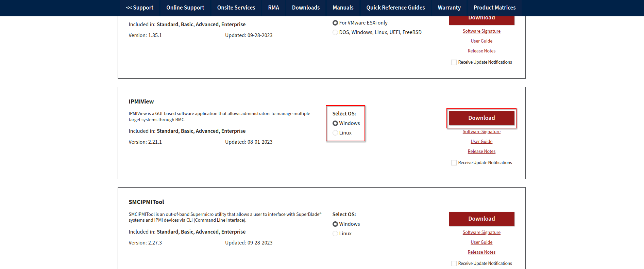This screenshot has height=269, width=644.
Task: Open Quick Reference Guides menu
Action: [395, 7]
